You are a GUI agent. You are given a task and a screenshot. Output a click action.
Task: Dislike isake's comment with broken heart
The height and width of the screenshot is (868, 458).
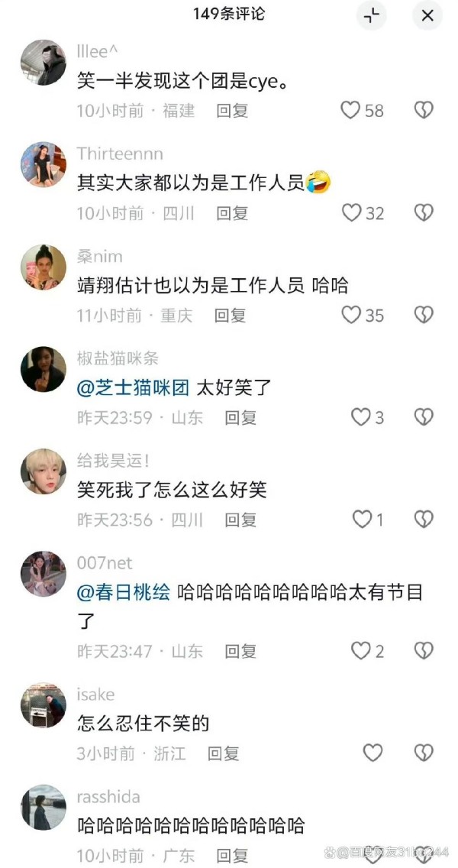click(x=424, y=753)
